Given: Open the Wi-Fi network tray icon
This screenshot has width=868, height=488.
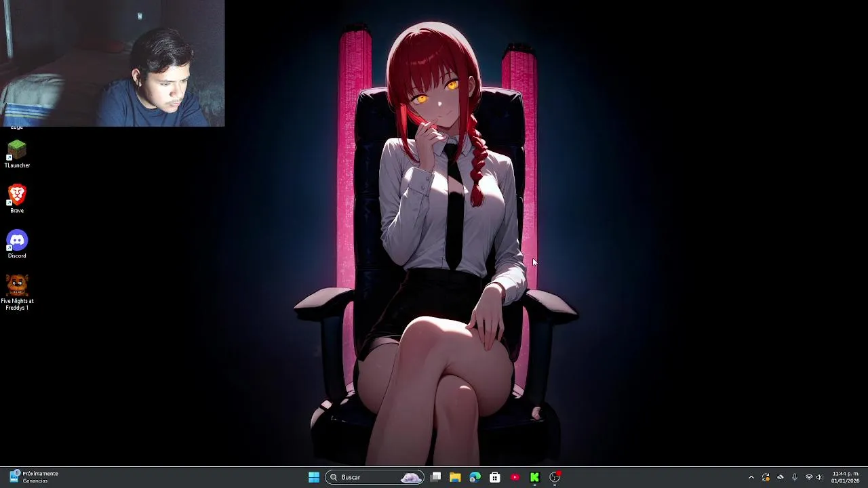Looking at the screenshot, I should pos(808,477).
